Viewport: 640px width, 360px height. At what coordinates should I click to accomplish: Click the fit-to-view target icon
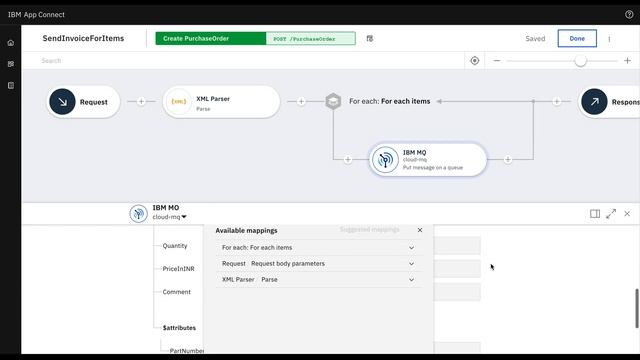pyautogui.click(x=474, y=60)
